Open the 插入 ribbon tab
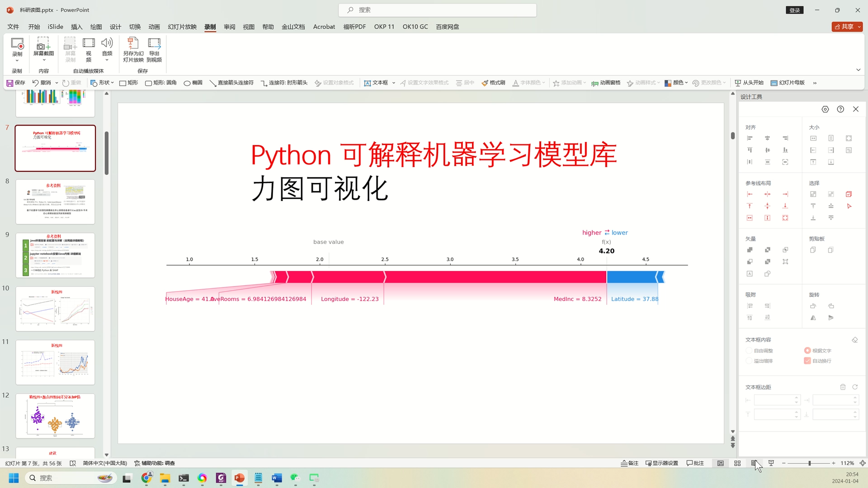The width and height of the screenshot is (868, 488). pyautogui.click(x=76, y=27)
